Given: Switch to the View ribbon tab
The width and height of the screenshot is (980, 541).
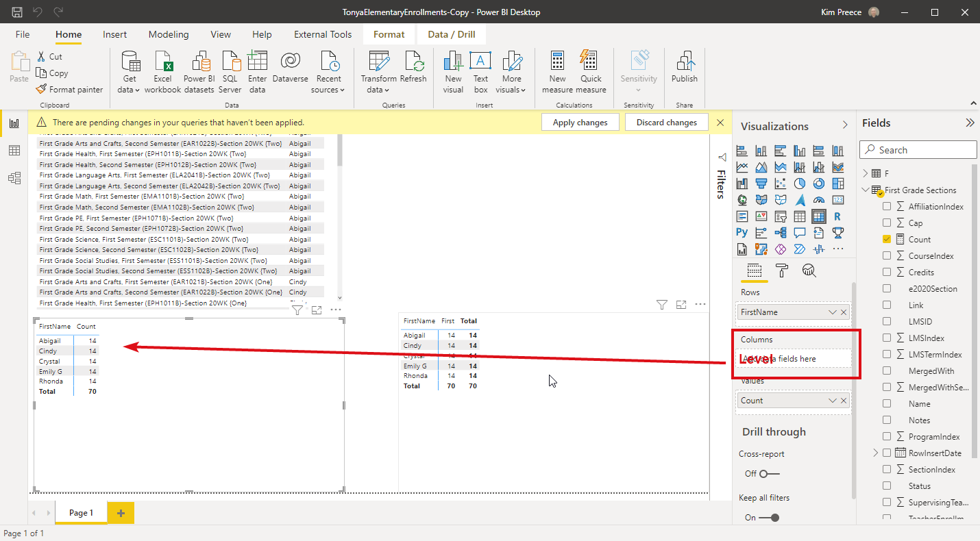Looking at the screenshot, I should point(221,34).
